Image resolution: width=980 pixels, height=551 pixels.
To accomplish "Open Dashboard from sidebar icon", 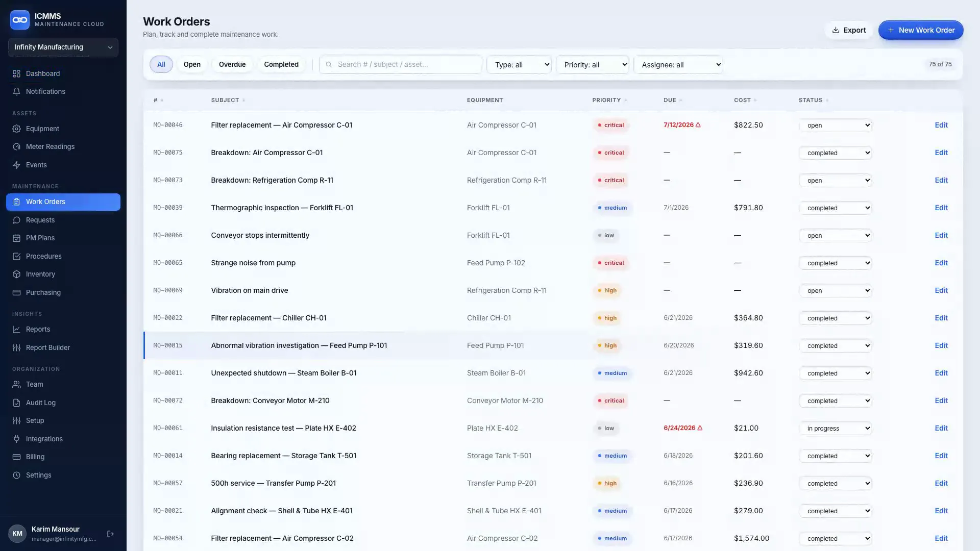I will (x=16, y=73).
